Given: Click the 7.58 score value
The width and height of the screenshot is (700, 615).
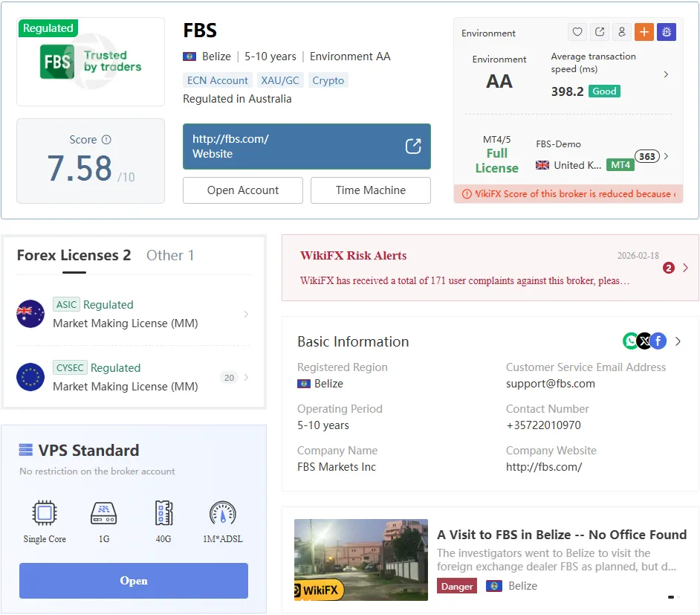Looking at the screenshot, I should pyautogui.click(x=80, y=168).
